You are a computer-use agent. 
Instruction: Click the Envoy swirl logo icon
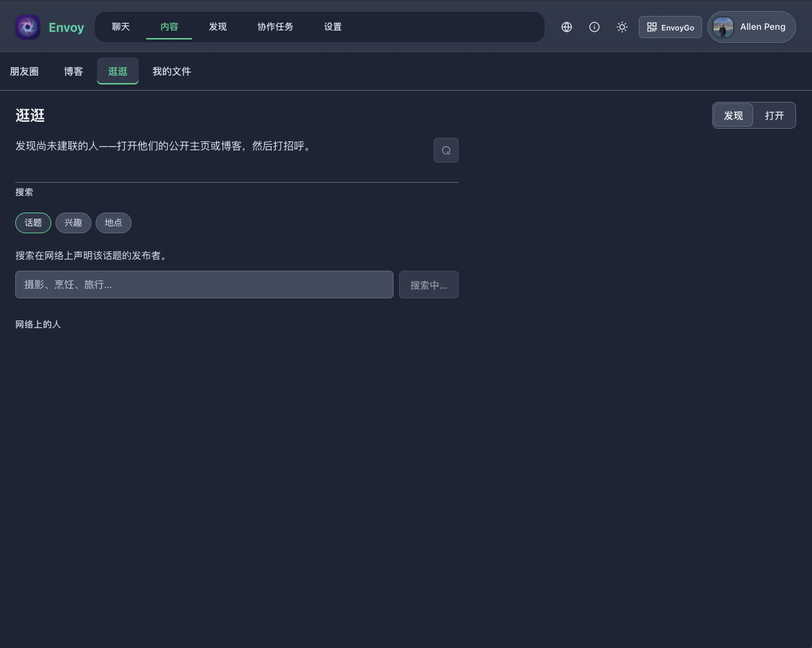[x=28, y=27]
